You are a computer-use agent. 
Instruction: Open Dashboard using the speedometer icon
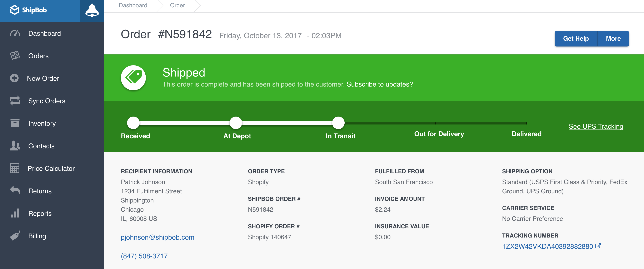[15, 33]
